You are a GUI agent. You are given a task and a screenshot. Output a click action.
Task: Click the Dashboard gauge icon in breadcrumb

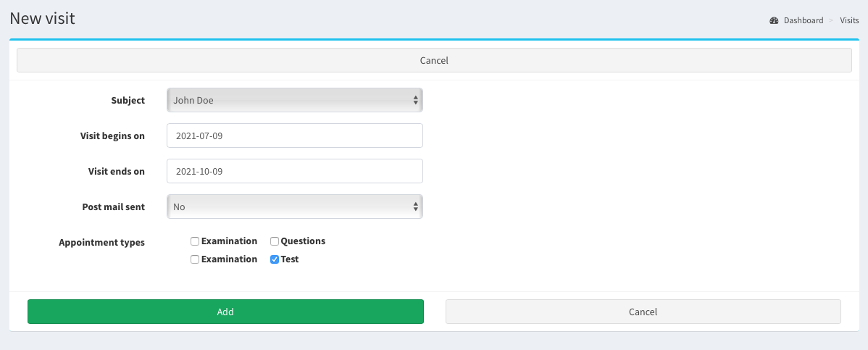pyautogui.click(x=774, y=20)
